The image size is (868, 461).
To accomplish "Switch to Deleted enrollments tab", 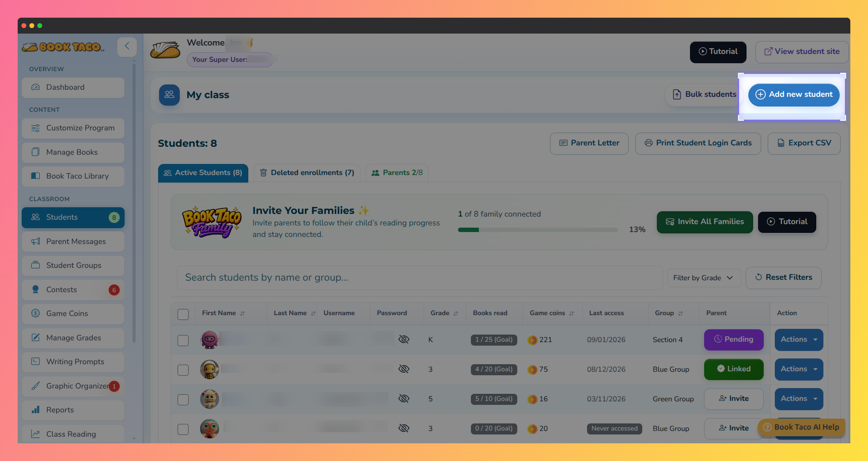I will (x=307, y=173).
